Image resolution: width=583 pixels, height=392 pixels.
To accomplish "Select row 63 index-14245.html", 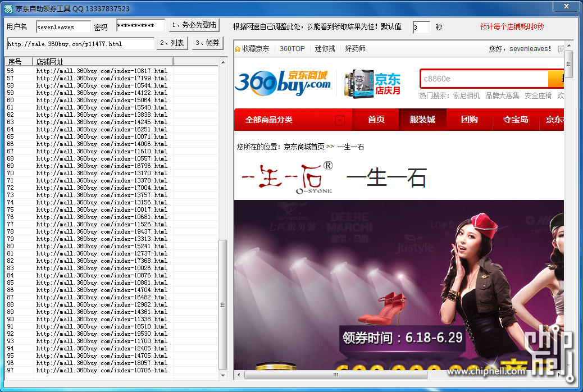I will tap(112, 122).
